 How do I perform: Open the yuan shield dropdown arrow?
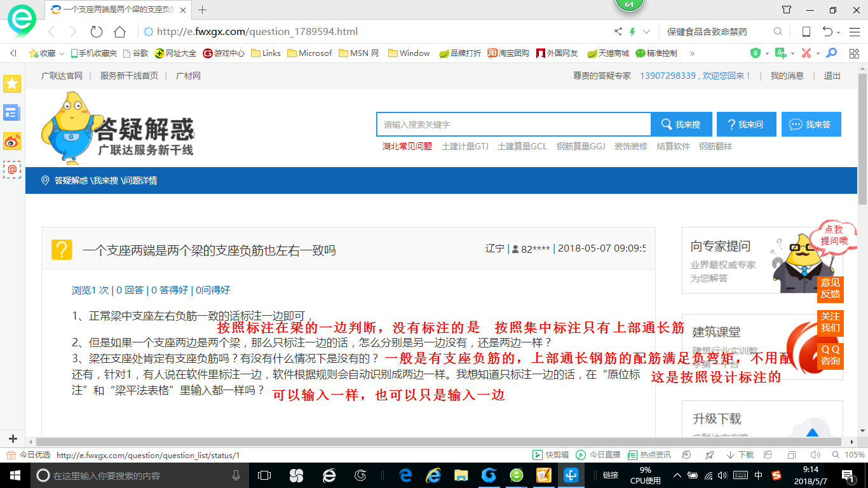tap(767, 53)
